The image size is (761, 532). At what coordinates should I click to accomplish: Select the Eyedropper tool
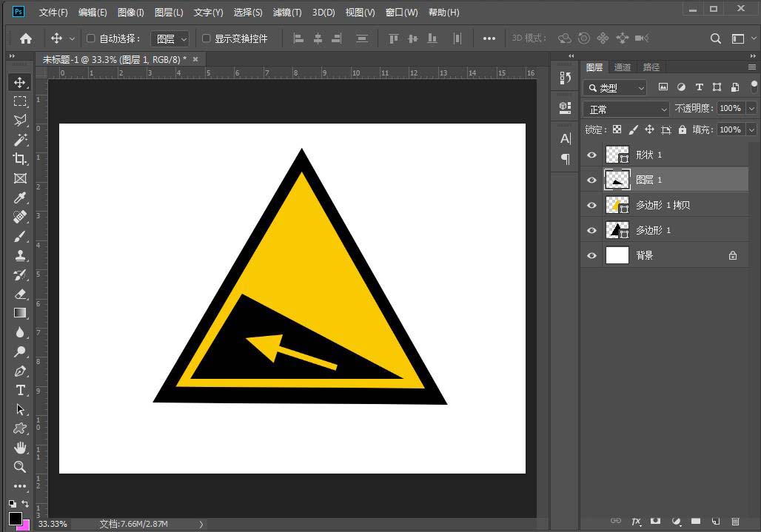click(x=20, y=198)
